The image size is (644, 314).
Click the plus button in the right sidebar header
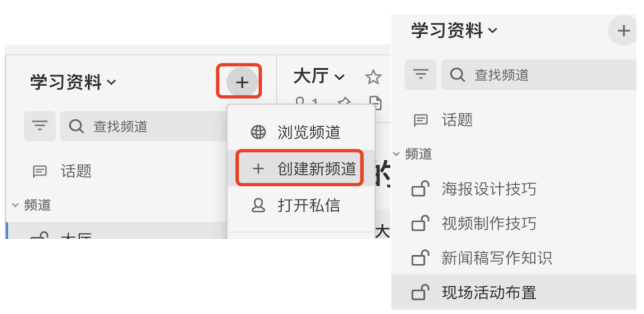coord(623,31)
